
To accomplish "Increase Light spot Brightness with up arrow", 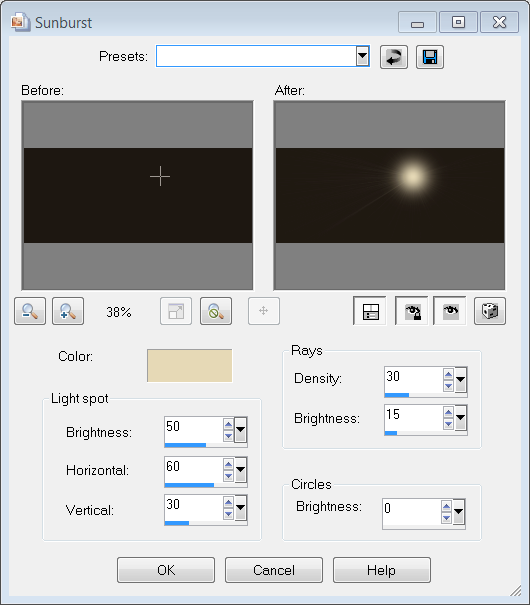I will click(x=228, y=424).
